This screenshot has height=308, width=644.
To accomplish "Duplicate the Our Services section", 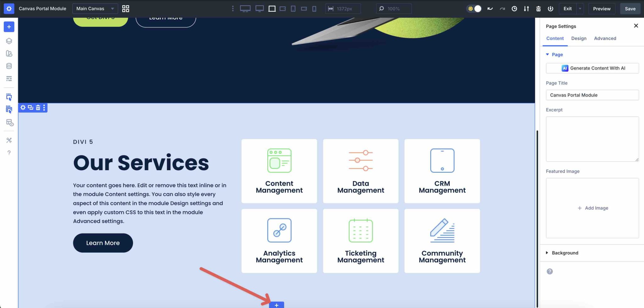I will pos(31,108).
